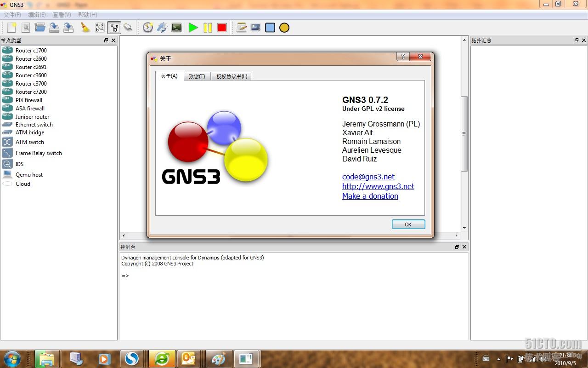Click in the Dynagen console prompt area
588x368 pixels.
[294, 295]
